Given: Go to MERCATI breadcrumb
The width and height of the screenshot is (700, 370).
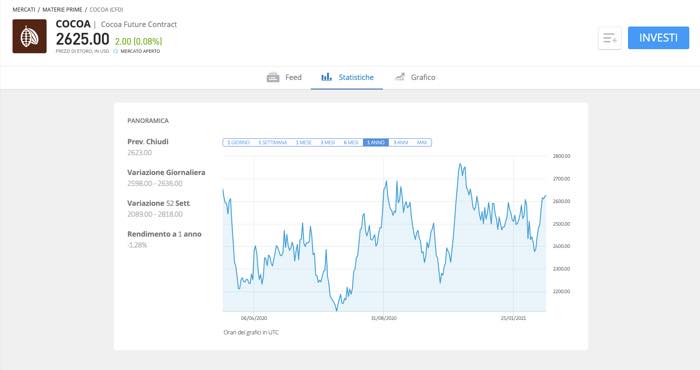Looking at the screenshot, I should (24, 9).
